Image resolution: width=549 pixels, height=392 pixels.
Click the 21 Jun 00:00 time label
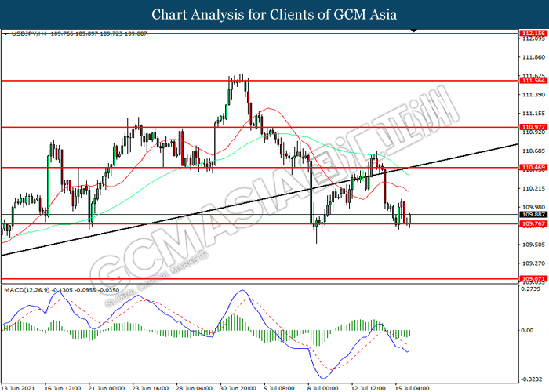click(107, 388)
